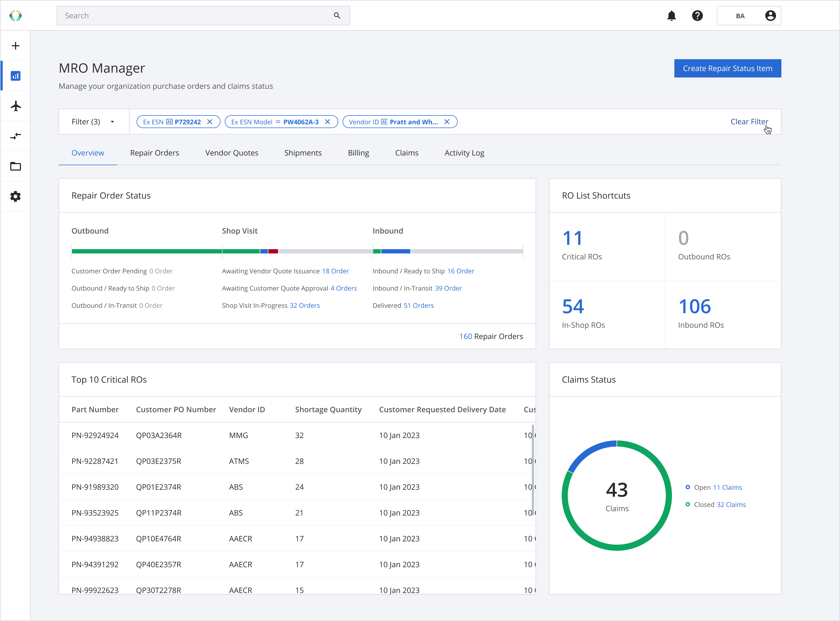Open the settings gear sidebar icon

coord(15,196)
